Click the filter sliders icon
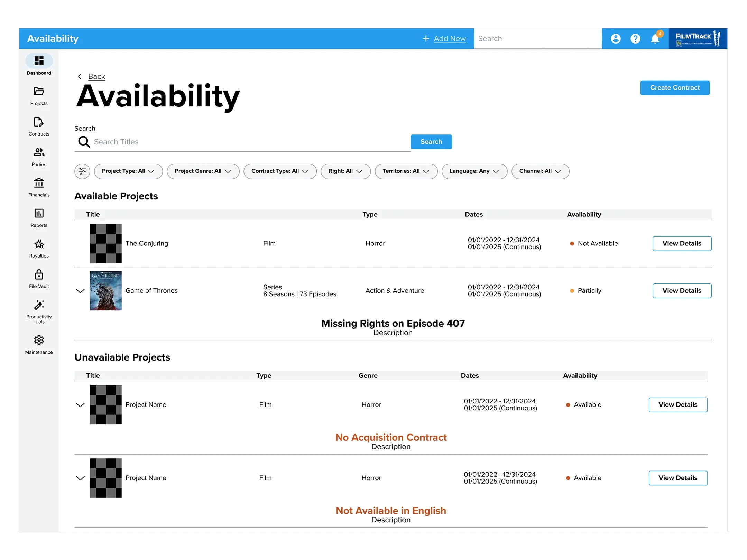 [x=82, y=171]
